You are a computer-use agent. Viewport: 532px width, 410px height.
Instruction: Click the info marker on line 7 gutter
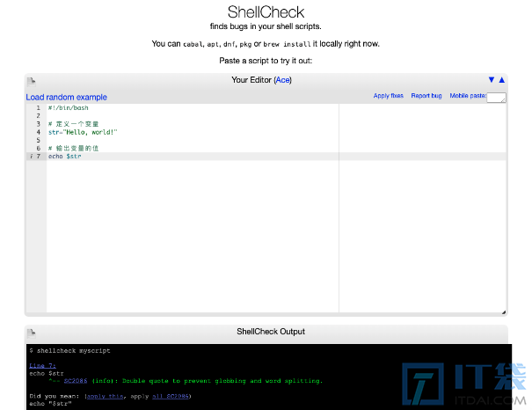pyautogui.click(x=31, y=157)
